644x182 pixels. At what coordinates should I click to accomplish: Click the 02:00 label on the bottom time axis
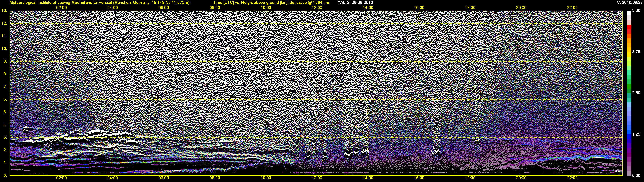pyautogui.click(x=61, y=178)
